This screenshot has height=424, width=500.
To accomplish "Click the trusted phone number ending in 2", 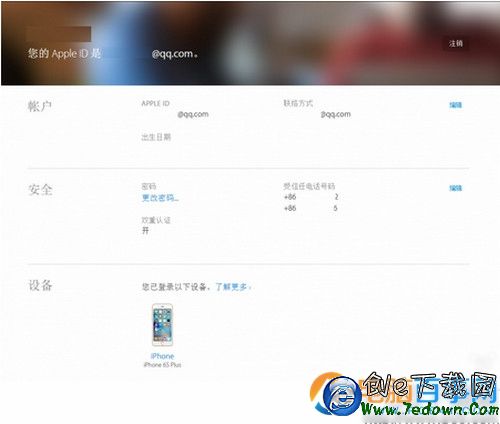I will click(311, 197).
